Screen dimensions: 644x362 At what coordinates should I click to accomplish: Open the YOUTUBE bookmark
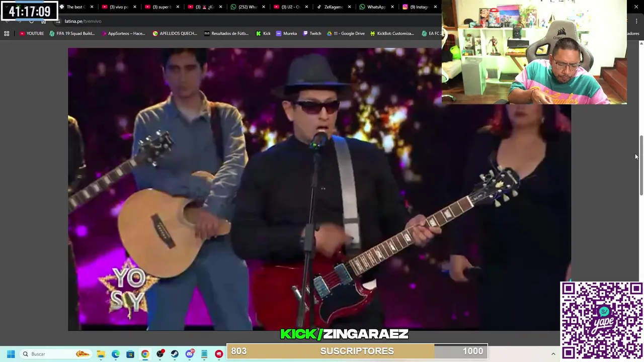[32, 33]
